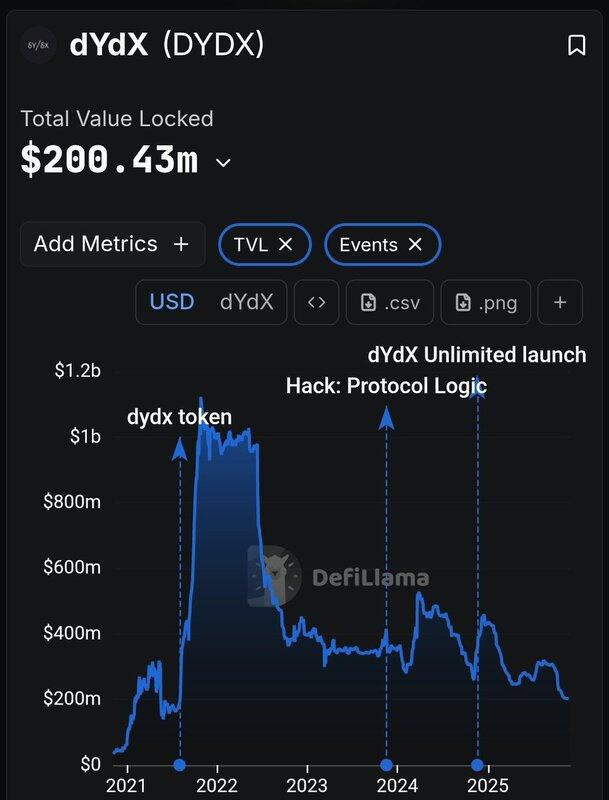Click the dYdX protocol logo
Image resolution: width=609 pixels, height=800 pixels.
pos(37,46)
